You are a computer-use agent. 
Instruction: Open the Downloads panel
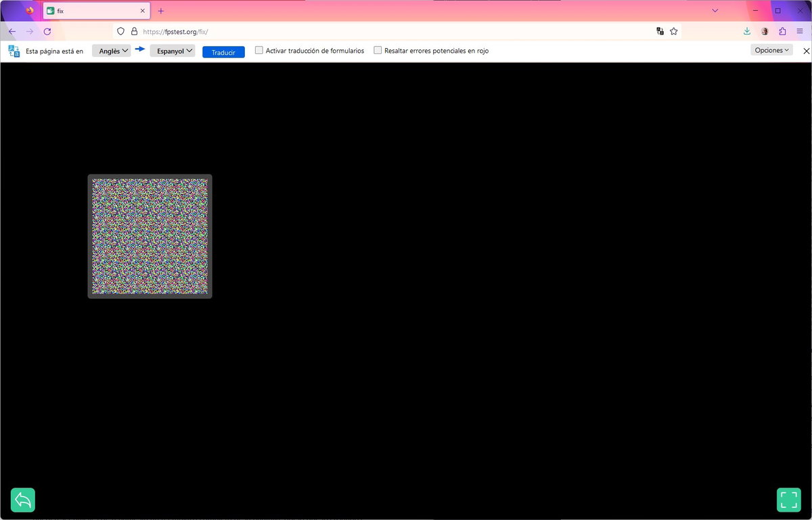pyautogui.click(x=747, y=31)
